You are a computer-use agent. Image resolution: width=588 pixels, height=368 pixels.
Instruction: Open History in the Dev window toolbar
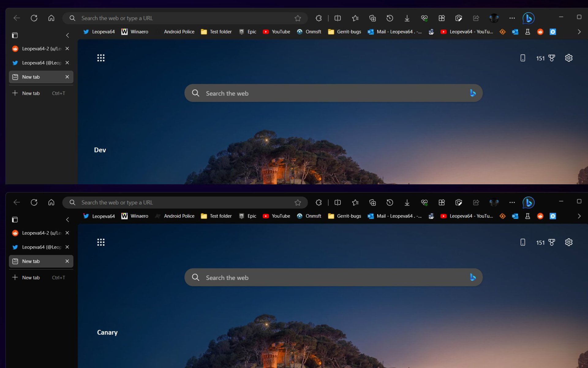tap(390, 18)
